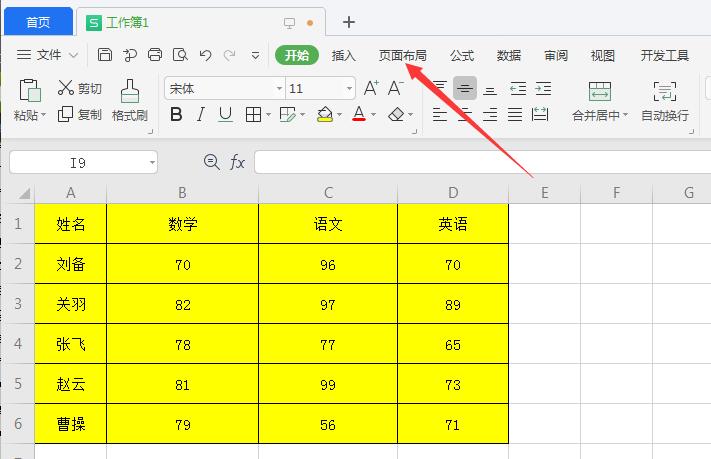711x459 pixels.
Task: Open the 审阅 tab
Action: (556, 55)
